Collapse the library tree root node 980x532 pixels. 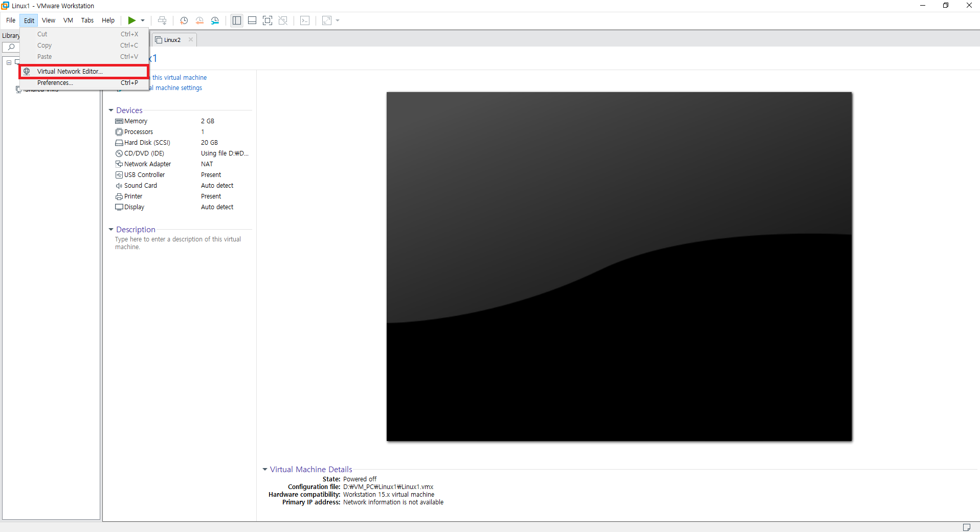9,62
